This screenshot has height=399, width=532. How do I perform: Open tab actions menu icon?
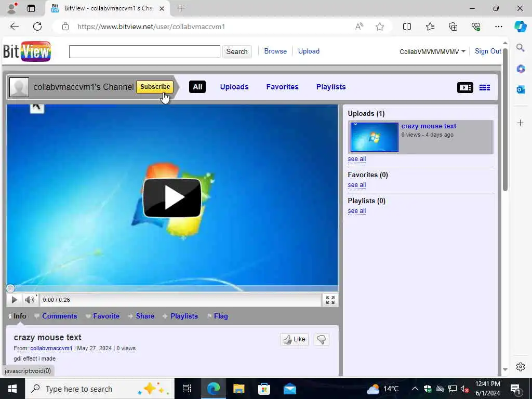click(x=31, y=8)
